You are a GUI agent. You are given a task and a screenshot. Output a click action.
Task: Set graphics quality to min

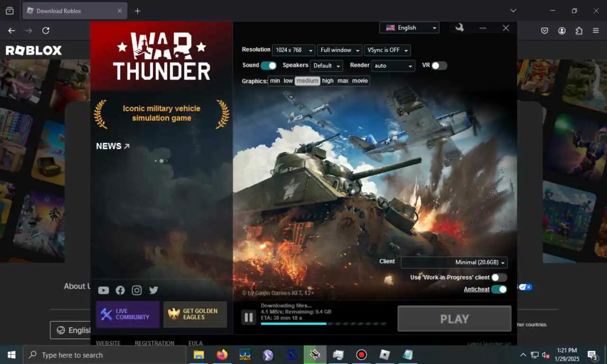pos(275,81)
